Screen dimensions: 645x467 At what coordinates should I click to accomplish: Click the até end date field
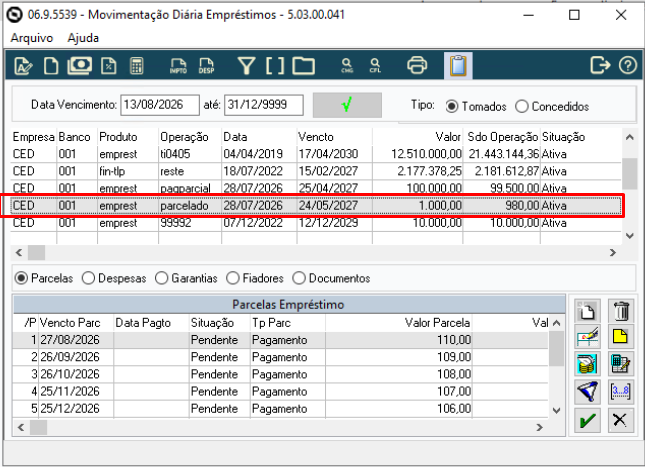pos(264,105)
